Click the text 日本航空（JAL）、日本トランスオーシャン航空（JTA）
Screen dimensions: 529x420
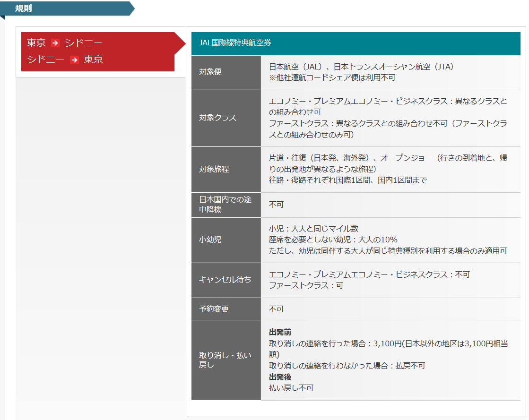click(x=361, y=67)
